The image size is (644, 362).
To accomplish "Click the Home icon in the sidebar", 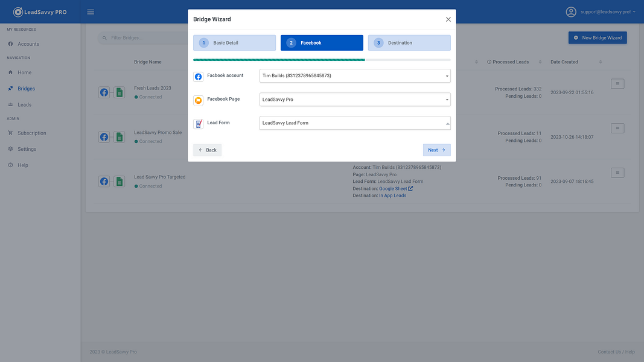I will coord(11,72).
